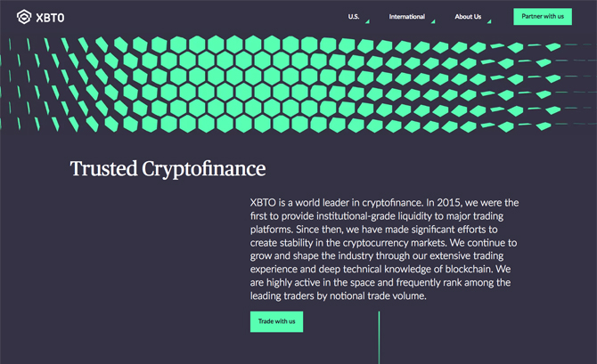Screen dimensions: 597x364
Task: Expand the triangle arrow beside About Us
Action: pos(489,21)
